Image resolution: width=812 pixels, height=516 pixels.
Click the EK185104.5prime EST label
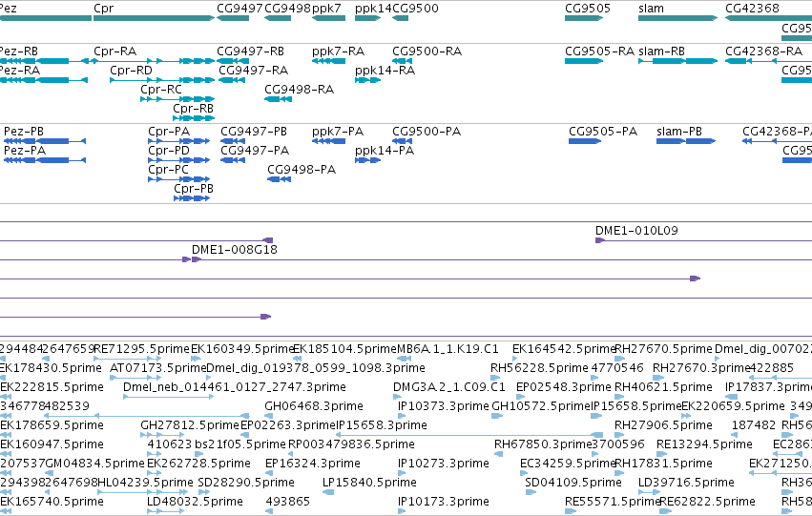344,349
